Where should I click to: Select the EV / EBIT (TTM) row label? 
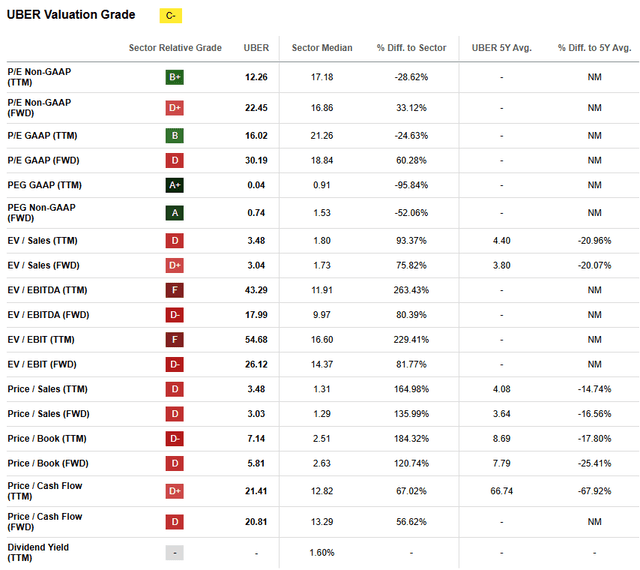(x=41, y=340)
